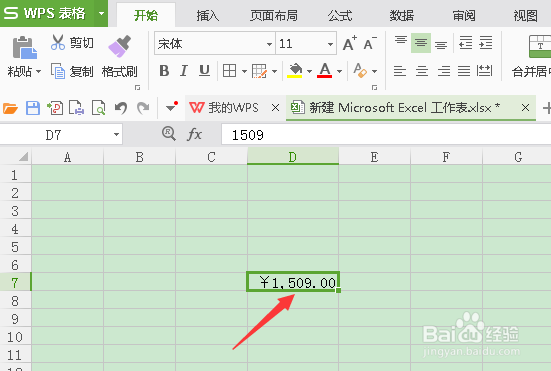The height and width of the screenshot is (371, 551).
Task: Click Merge and Center button
Action: 531,56
